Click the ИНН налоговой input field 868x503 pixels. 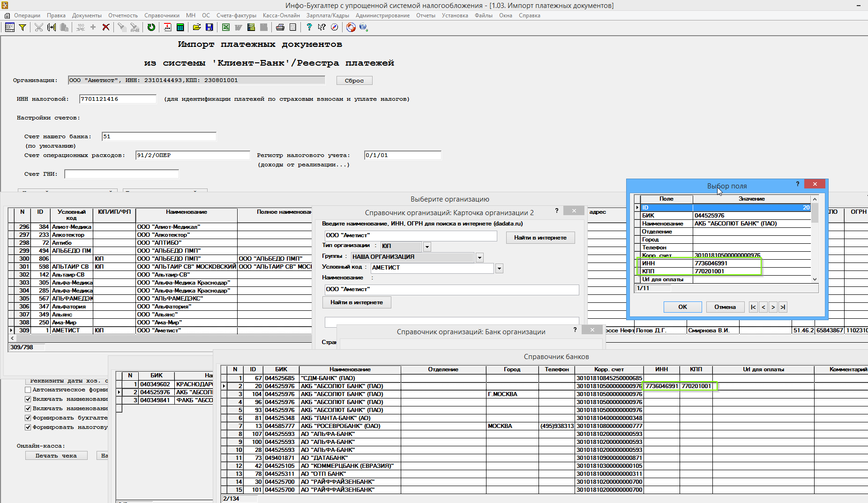(x=118, y=99)
